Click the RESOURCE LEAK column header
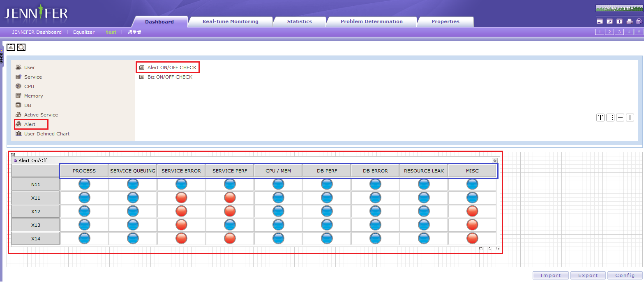 [424, 171]
